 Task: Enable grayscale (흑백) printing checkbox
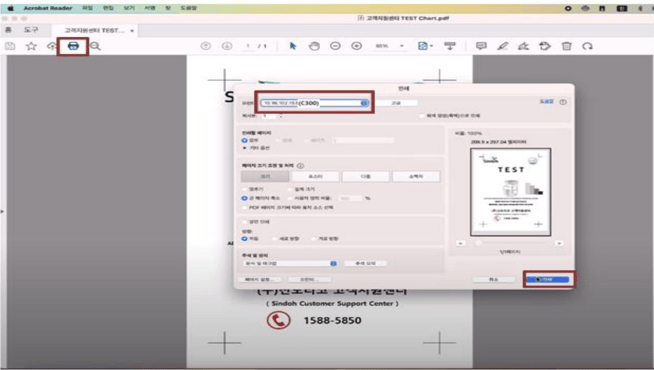tap(422, 116)
